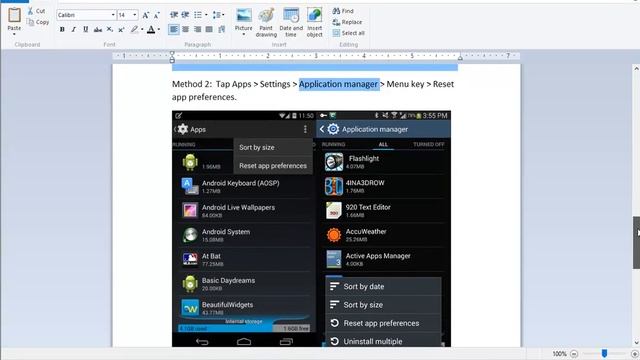640x360 pixels.
Task: Expand the highlight color dropdown arrow
Action: click(142, 29)
